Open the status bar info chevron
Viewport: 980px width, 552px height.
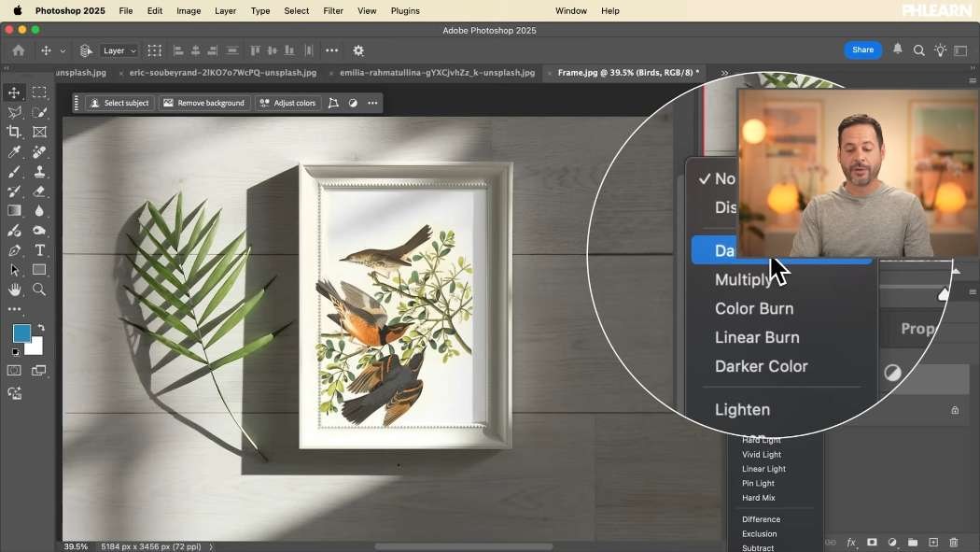(211, 546)
